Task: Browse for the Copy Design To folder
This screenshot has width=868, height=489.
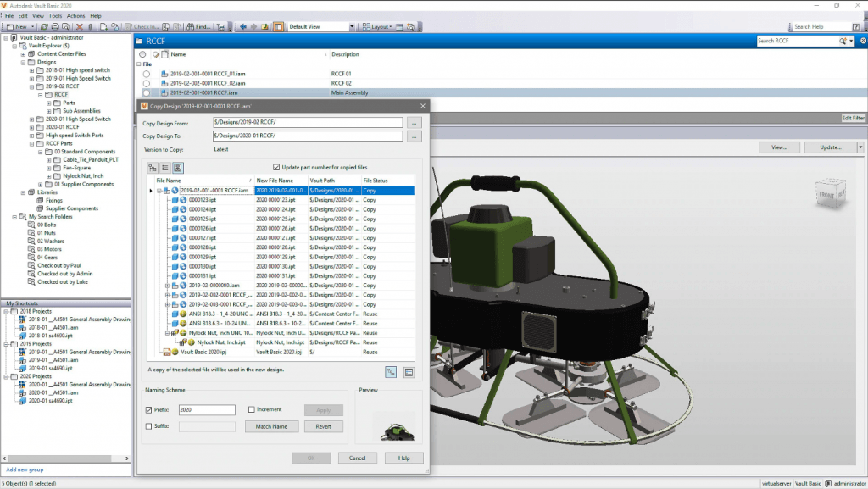Action: point(414,136)
